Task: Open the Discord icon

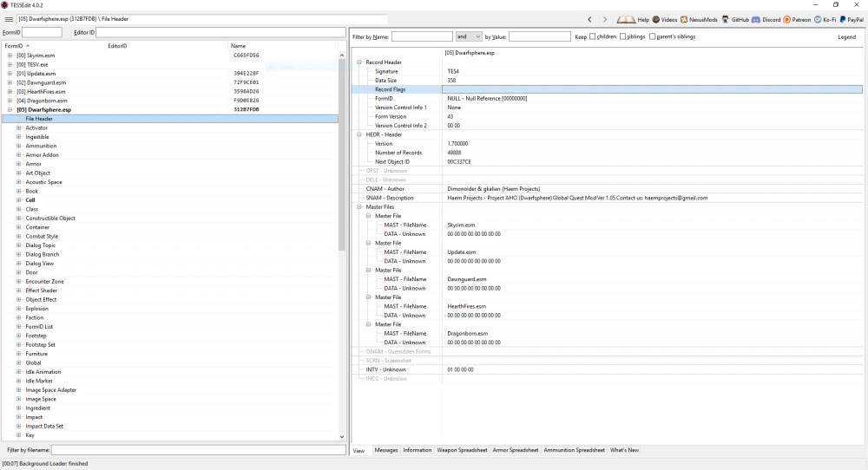Action: tap(756, 19)
